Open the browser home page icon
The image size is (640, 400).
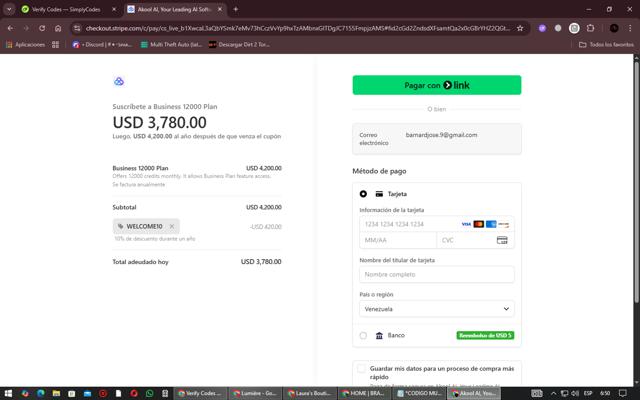58,28
